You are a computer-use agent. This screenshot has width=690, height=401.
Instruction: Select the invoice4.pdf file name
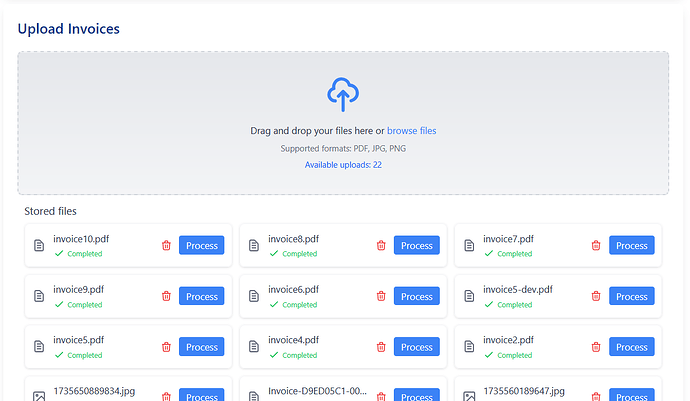coord(294,340)
